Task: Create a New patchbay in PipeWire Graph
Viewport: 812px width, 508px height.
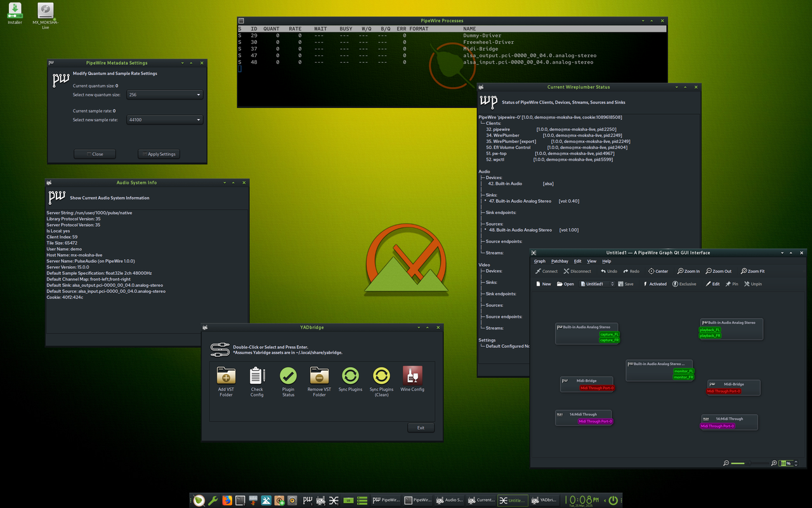Action: click(x=543, y=284)
